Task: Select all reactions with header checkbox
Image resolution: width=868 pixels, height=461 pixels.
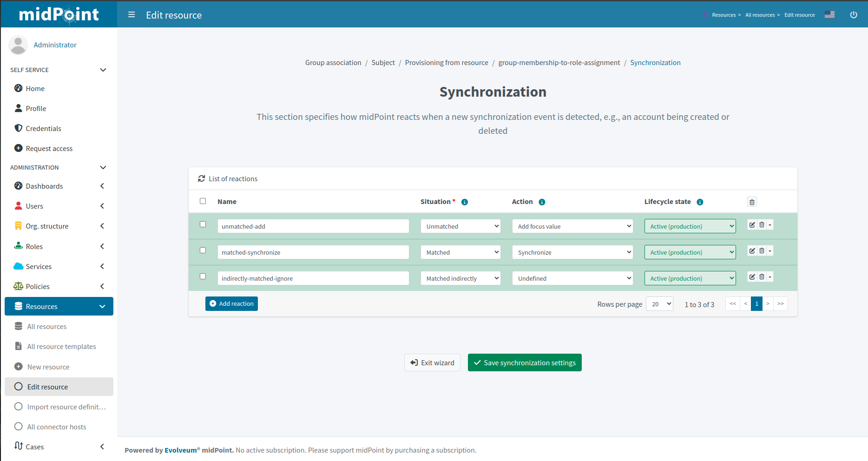Action: pos(203,201)
